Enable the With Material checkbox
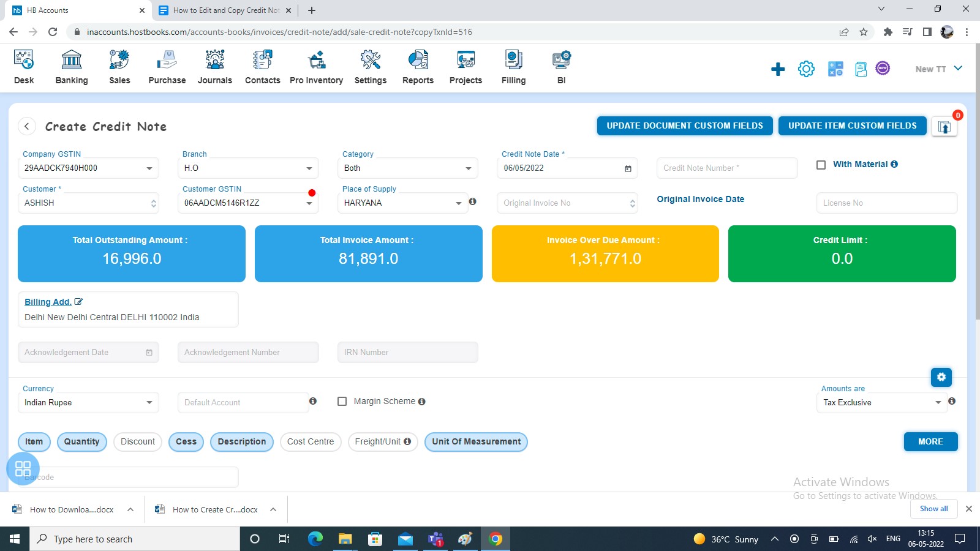 [821, 165]
